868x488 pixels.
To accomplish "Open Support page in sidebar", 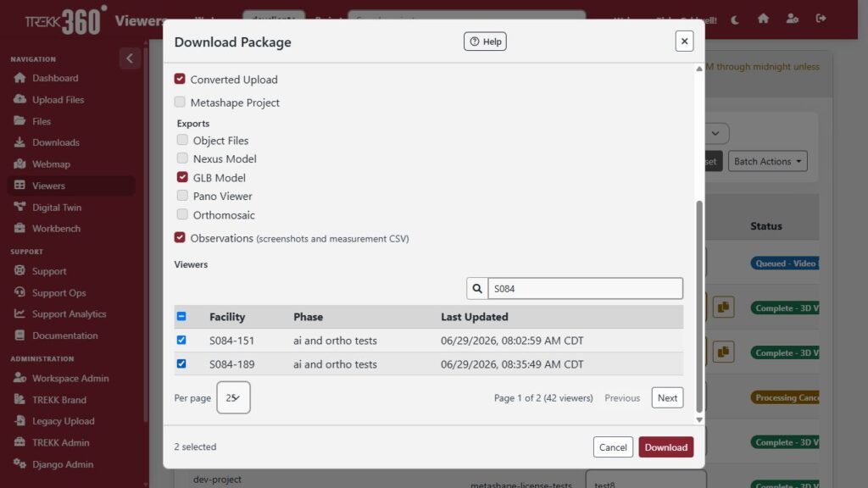I will pyautogui.click(x=48, y=271).
